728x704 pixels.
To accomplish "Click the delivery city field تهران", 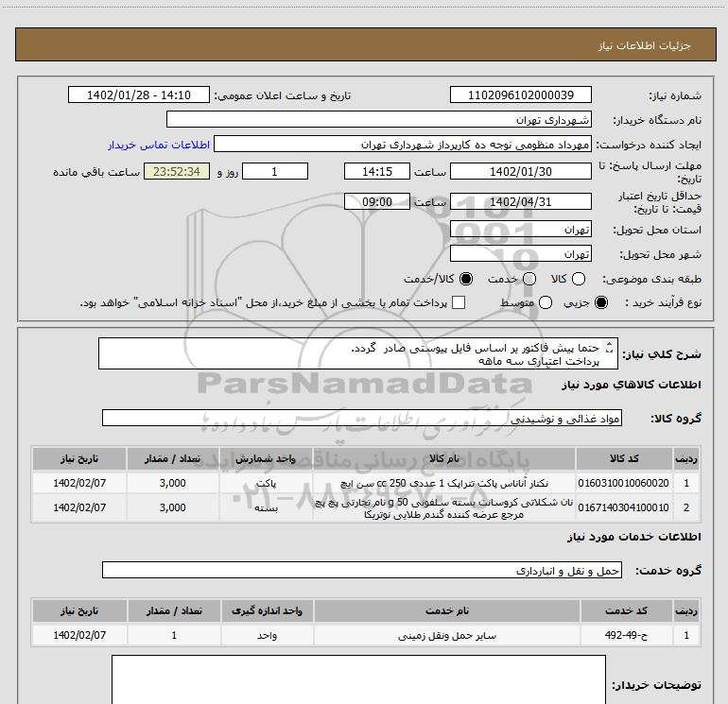I will coord(520,254).
